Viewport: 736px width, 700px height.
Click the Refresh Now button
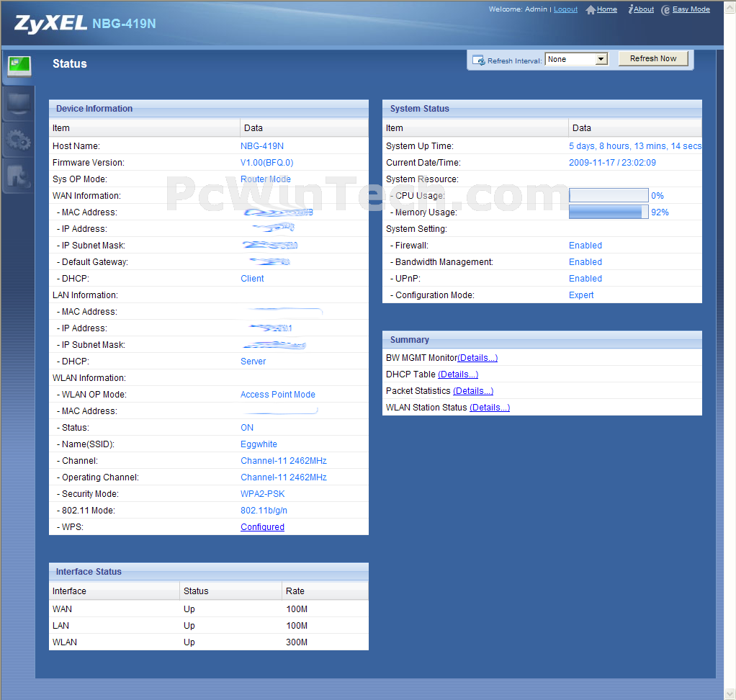pos(653,58)
